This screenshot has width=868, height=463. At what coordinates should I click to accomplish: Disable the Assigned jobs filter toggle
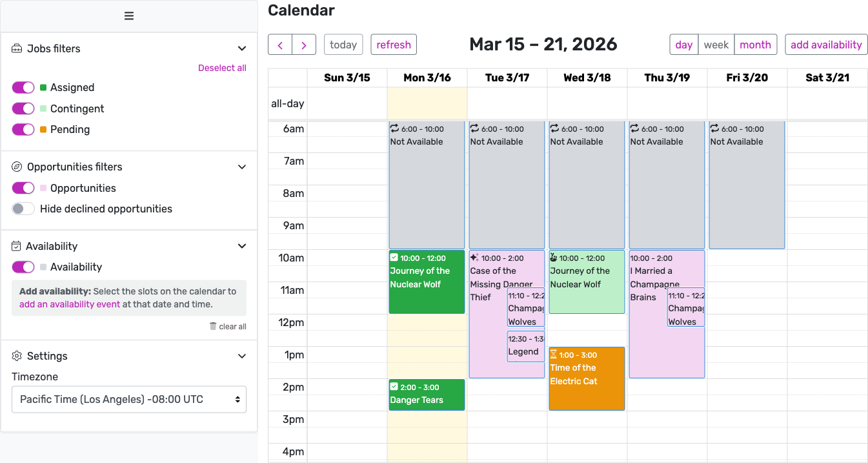click(23, 87)
